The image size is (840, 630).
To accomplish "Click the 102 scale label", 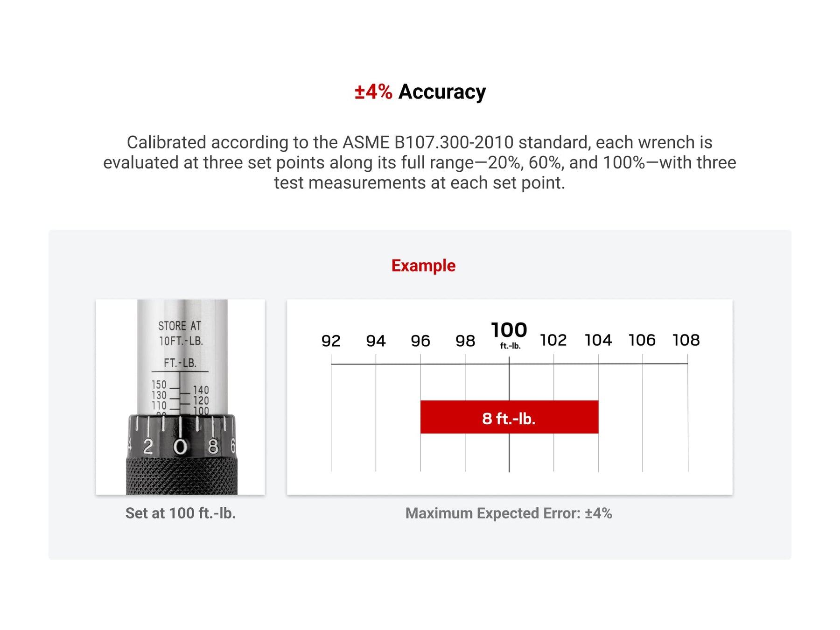I will tap(553, 340).
